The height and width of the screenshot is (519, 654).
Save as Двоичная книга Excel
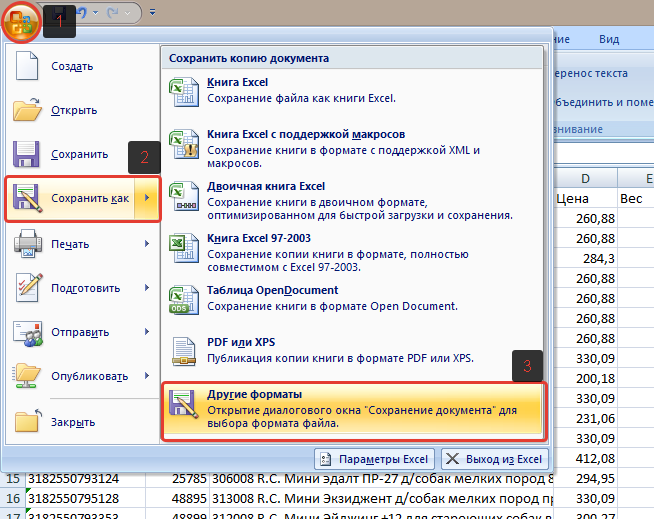pos(353,201)
